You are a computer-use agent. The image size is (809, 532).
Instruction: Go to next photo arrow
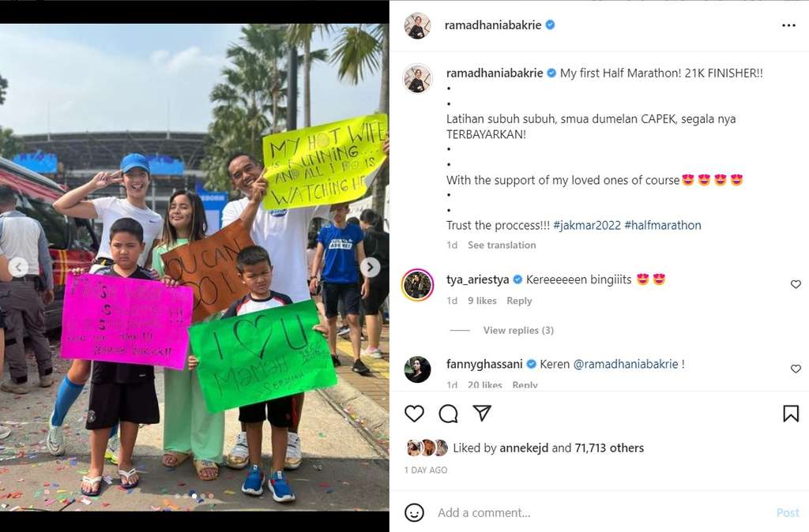[x=370, y=267]
